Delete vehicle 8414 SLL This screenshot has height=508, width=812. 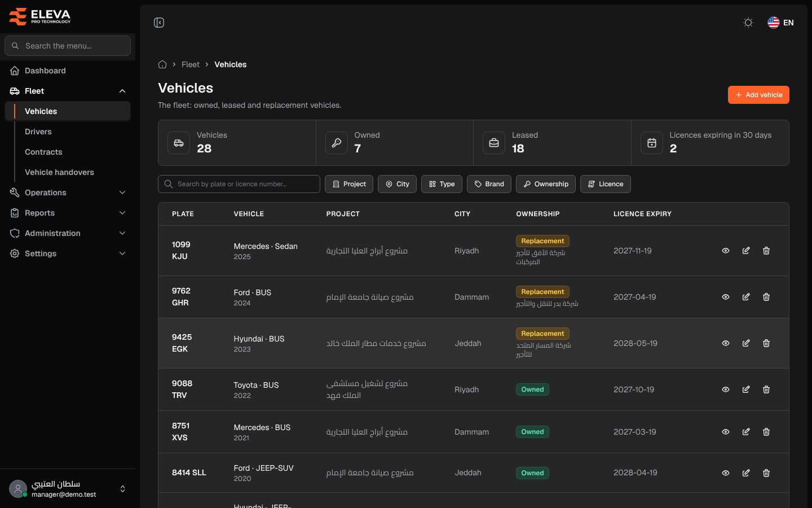(x=766, y=473)
